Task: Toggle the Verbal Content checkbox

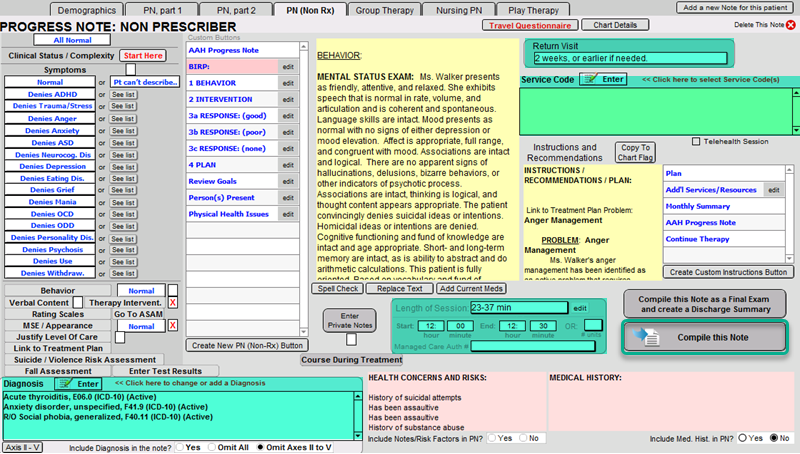Action: pos(78,302)
